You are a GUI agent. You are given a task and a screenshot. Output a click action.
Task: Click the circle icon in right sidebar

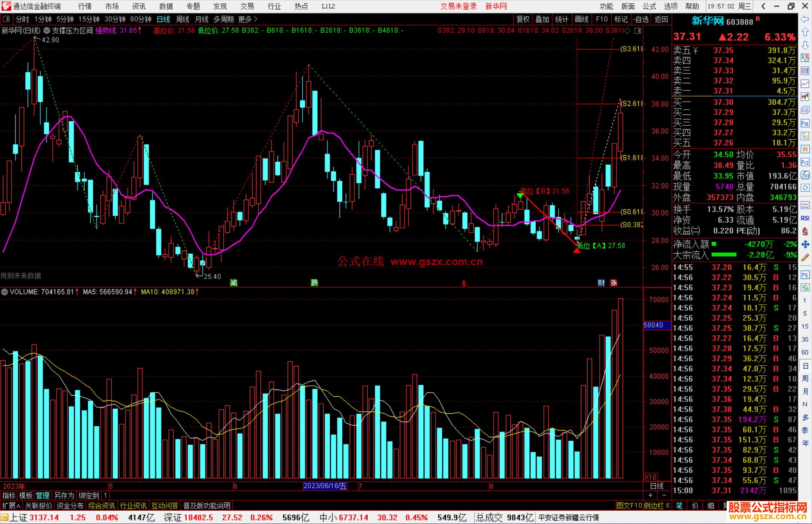(805, 188)
